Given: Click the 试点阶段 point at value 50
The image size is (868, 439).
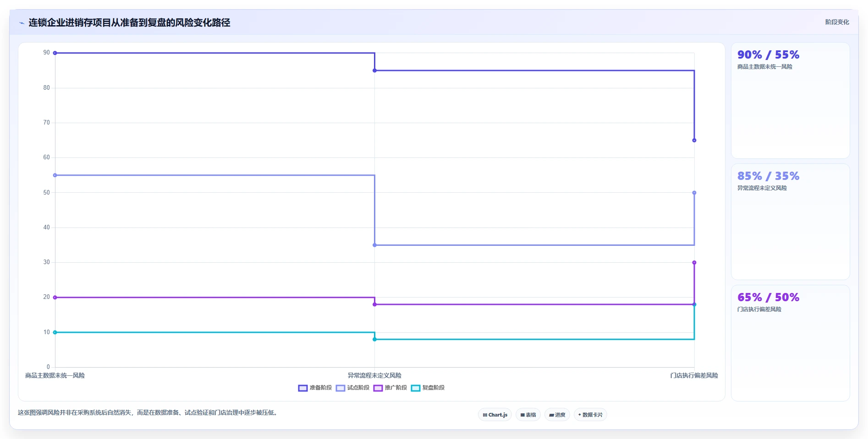Looking at the screenshot, I should [694, 193].
